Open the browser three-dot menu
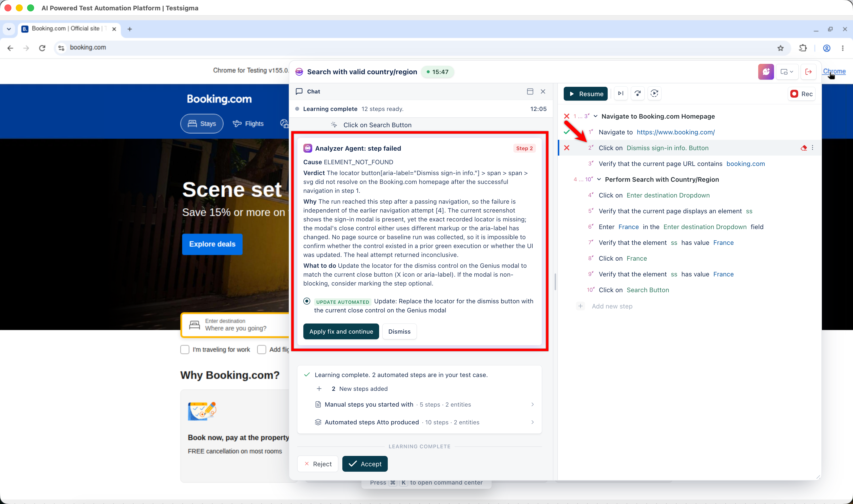Image resolution: width=853 pixels, height=504 pixels. click(843, 48)
